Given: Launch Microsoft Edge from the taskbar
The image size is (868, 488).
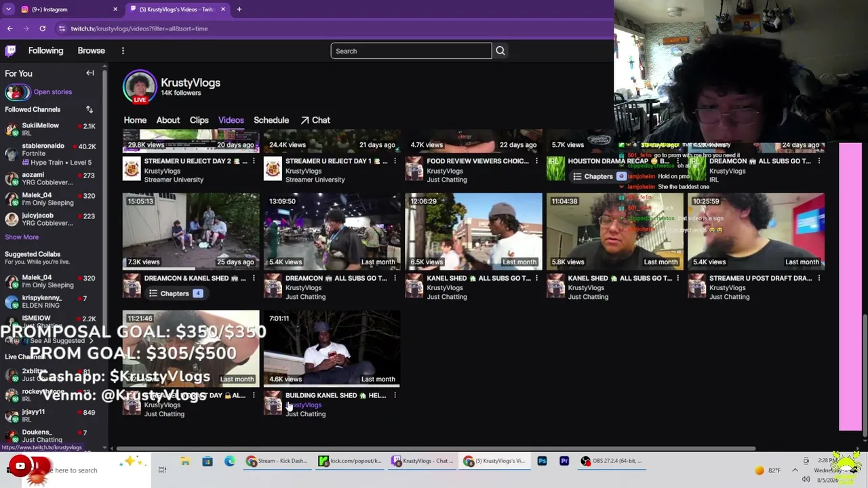Looking at the screenshot, I should point(230,462).
